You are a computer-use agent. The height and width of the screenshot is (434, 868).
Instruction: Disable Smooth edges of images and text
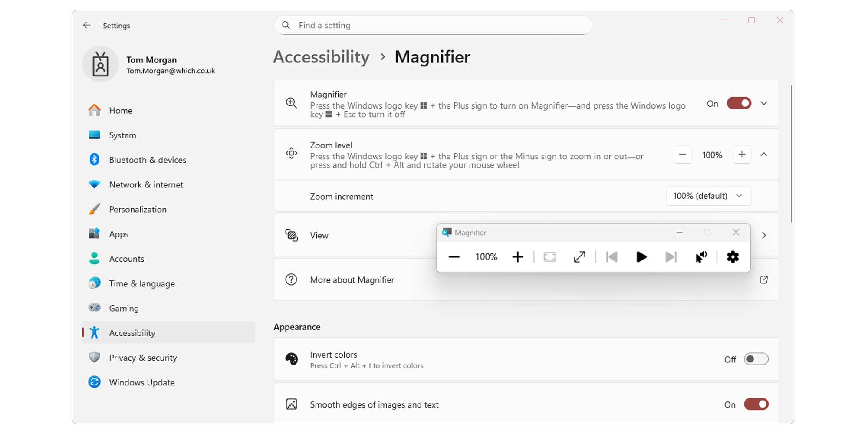(x=756, y=404)
